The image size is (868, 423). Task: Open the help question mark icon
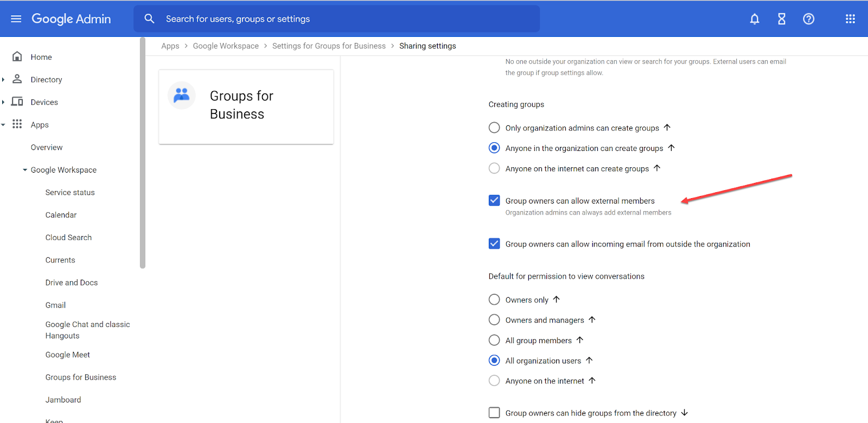click(x=809, y=19)
